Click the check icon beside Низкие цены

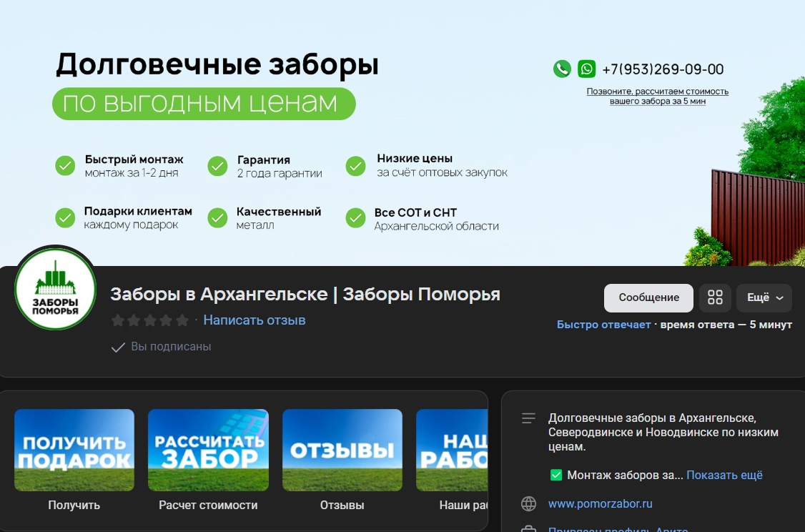[x=355, y=166]
